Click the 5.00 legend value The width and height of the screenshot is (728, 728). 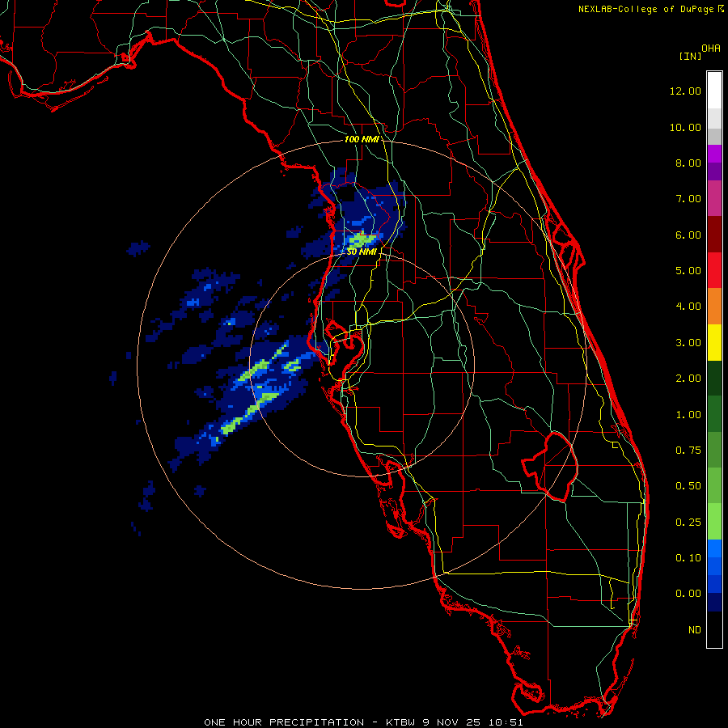point(688,271)
